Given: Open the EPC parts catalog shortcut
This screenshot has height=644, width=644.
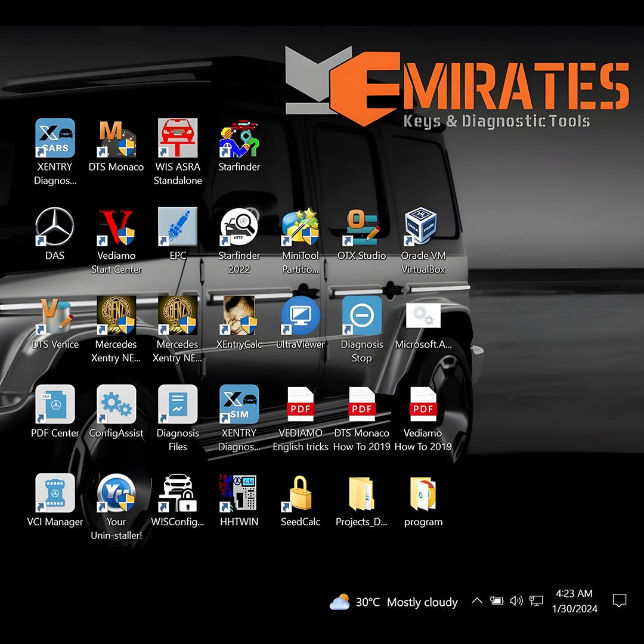Looking at the screenshot, I should [178, 227].
